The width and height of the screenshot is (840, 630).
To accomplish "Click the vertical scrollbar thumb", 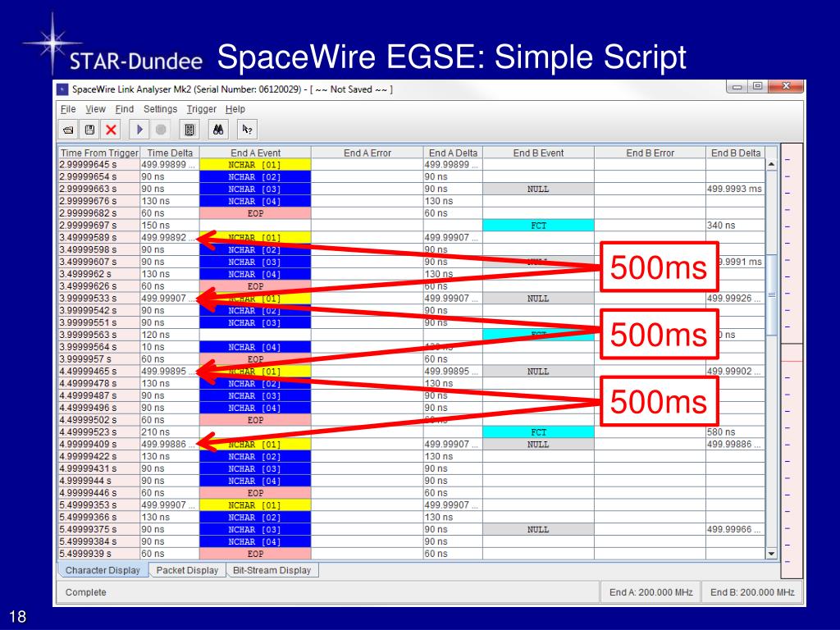I will tap(771, 294).
